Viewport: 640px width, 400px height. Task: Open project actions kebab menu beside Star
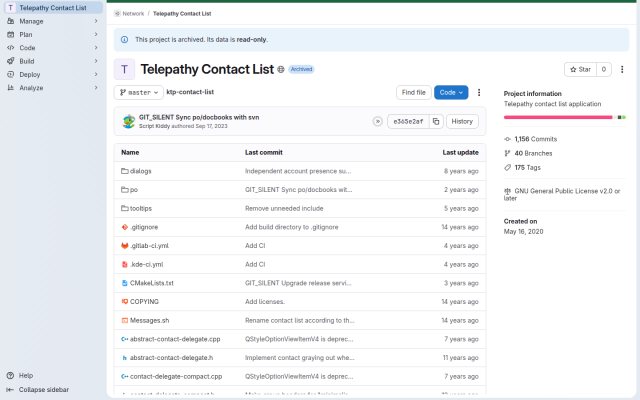coord(622,69)
